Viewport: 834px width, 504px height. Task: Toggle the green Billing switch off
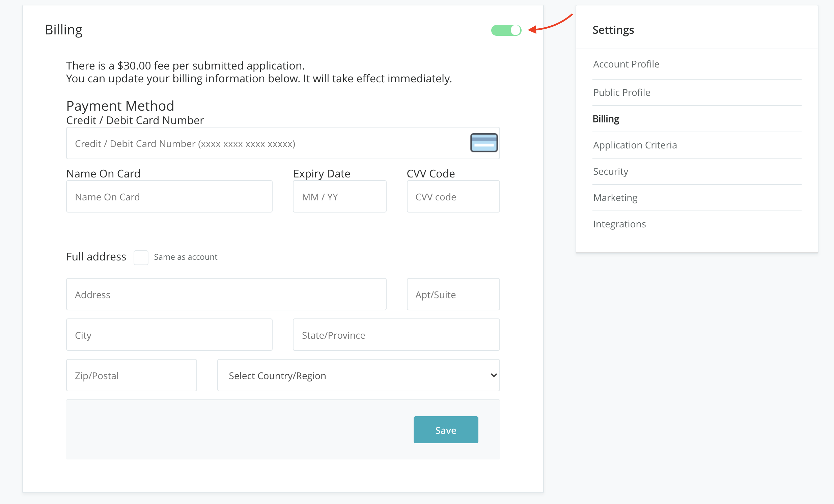coord(506,30)
